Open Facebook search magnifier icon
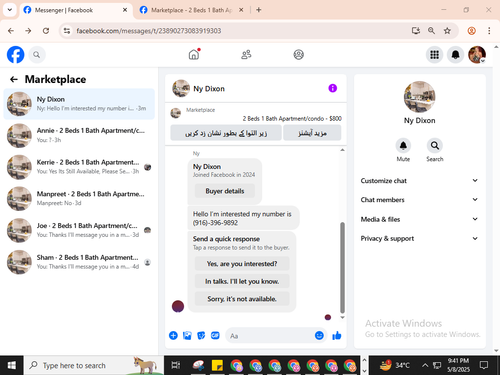This screenshot has height=375, width=500. pos(37,55)
